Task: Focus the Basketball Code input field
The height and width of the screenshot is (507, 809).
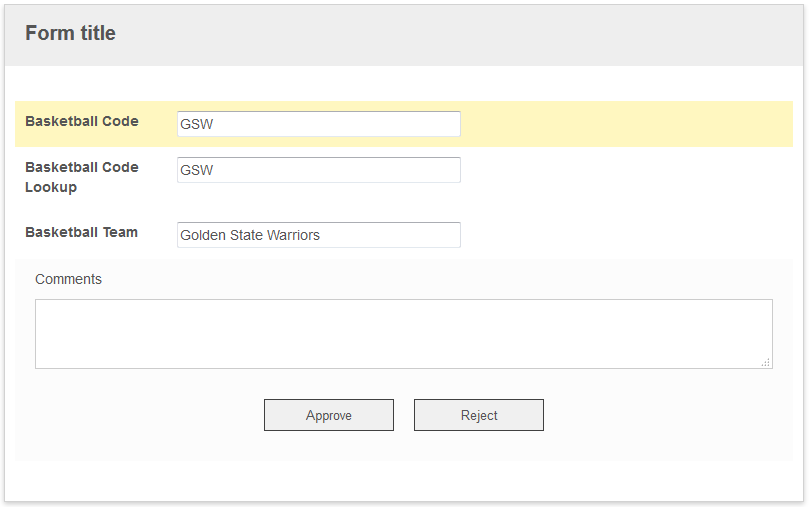Action: [319, 124]
